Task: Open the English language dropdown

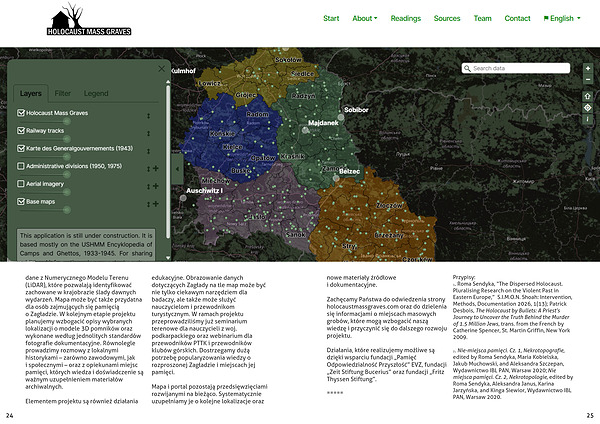Action: tap(562, 18)
